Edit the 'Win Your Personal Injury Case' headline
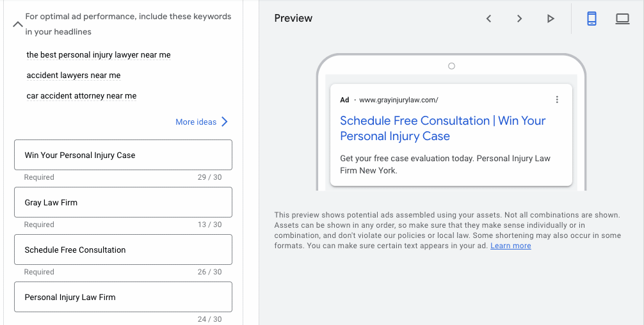Image resolution: width=644 pixels, height=325 pixels. [123, 155]
